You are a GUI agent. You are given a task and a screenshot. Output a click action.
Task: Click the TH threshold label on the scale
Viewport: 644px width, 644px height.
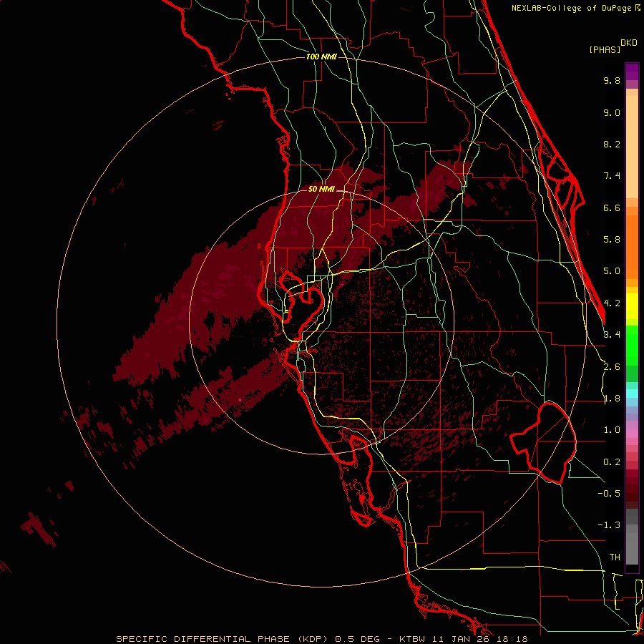coord(615,557)
